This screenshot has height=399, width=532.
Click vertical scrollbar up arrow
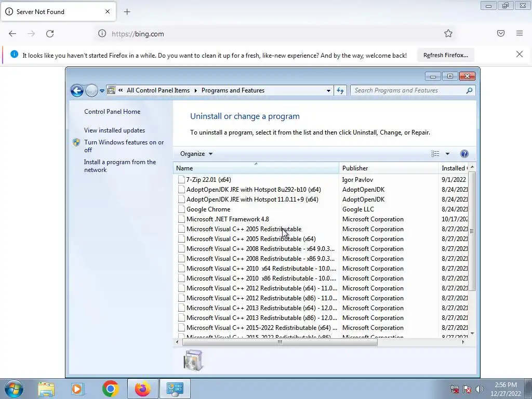[472, 167]
